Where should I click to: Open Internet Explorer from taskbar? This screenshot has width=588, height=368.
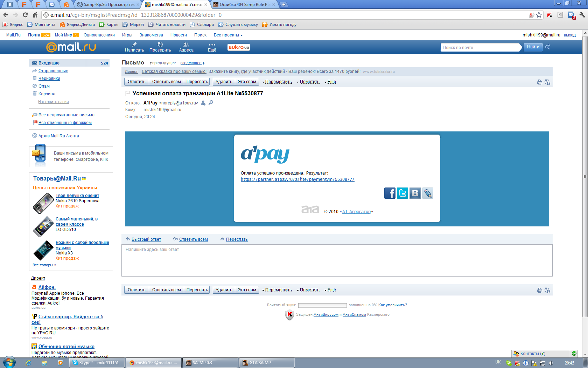tap(28, 363)
